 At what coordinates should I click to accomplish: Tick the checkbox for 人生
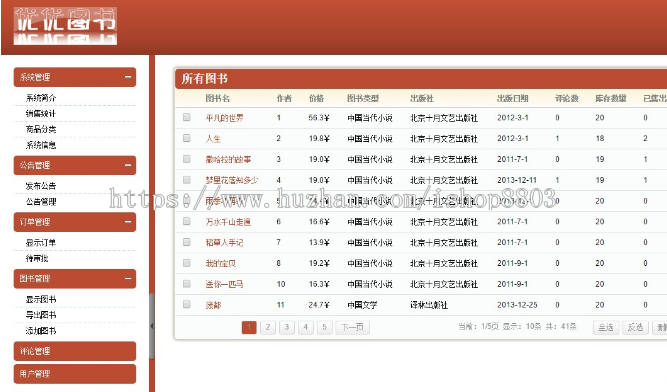coord(186,138)
